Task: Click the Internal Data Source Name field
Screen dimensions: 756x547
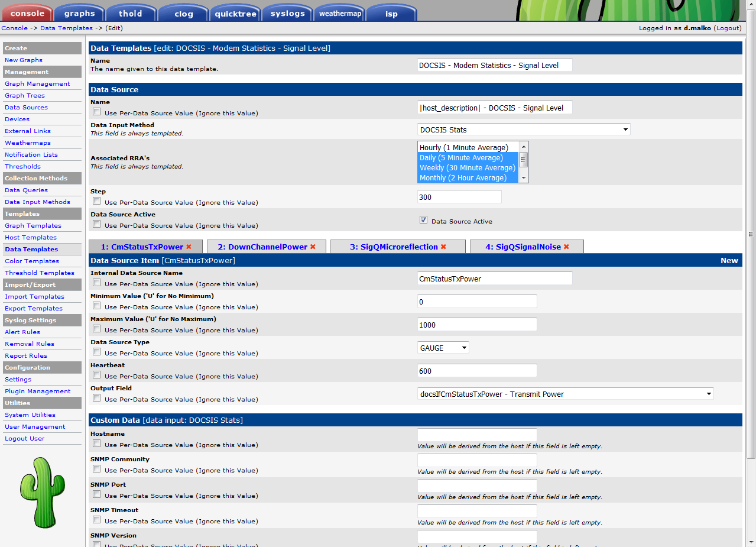Action: 495,279
